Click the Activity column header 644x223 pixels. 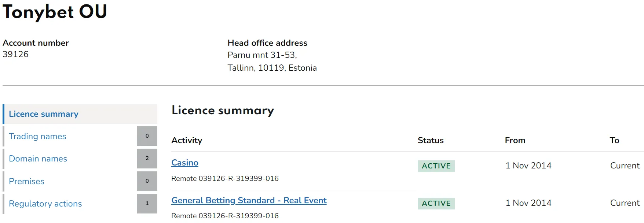click(x=187, y=141)
